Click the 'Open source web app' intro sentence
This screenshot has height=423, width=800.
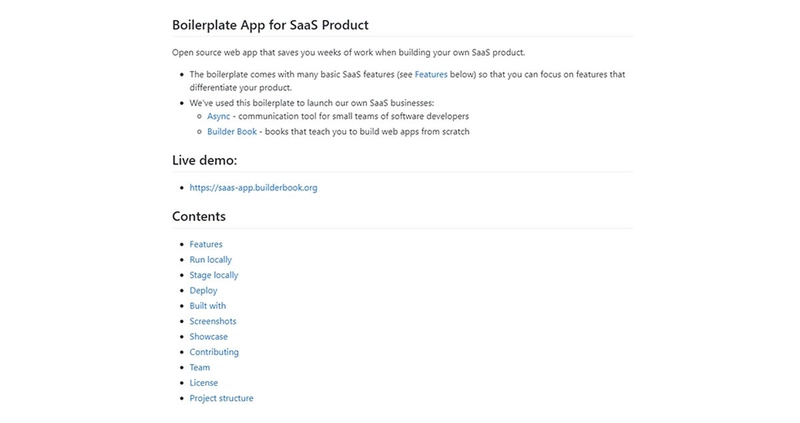(348, 53)
